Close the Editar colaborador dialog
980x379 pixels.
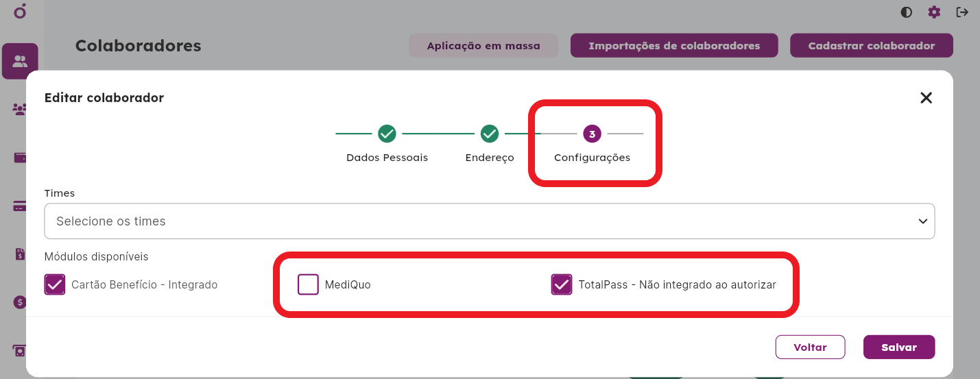coord(926,98)
